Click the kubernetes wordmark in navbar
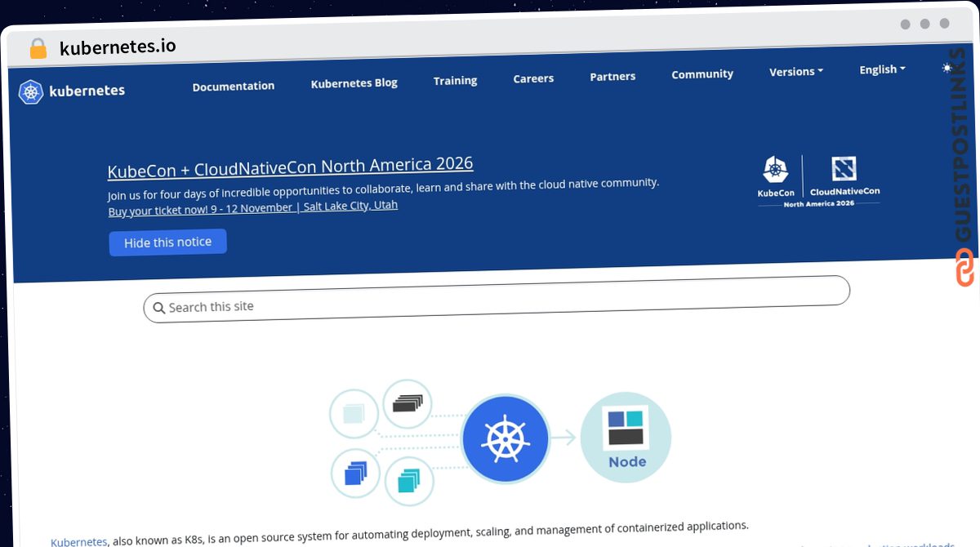Image resolution: width=980 pixels, height=547 pixels. 87,91
